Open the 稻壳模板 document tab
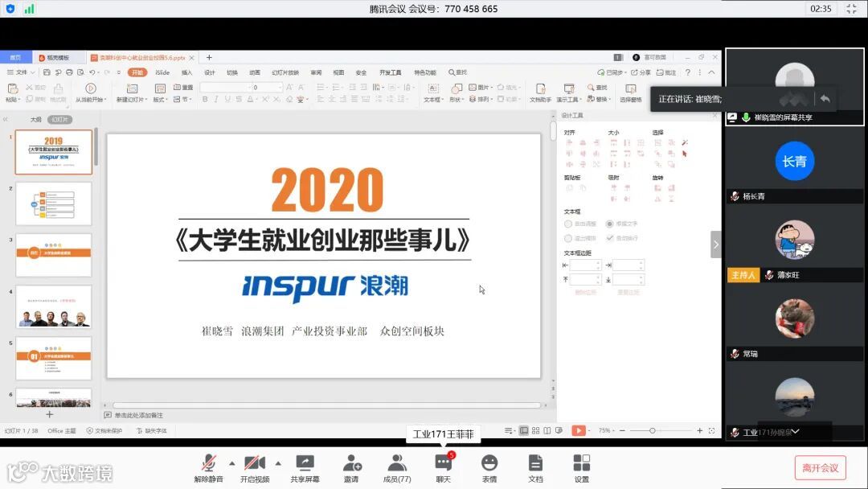 58,58
